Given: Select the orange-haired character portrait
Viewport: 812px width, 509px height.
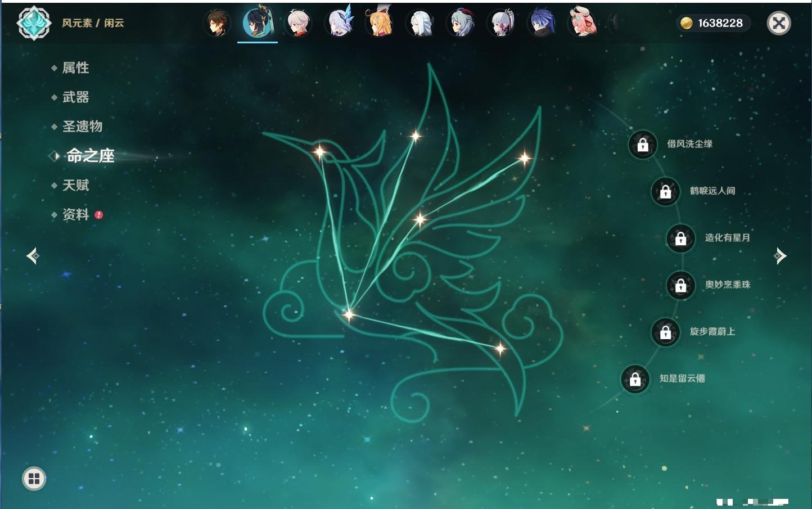Looking at the screenshot, I should [x=380, y=23].
